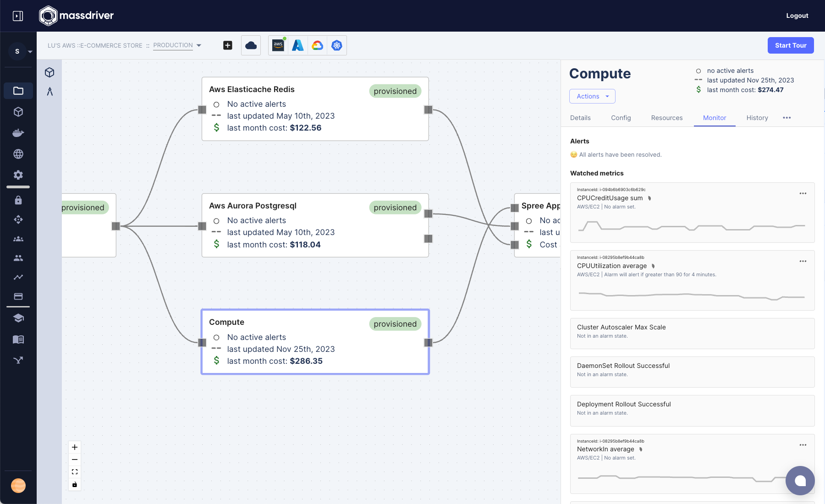Switch to the Details tab
The height and width of the screenshot is (504, 825).
click(x=580, y=118)
